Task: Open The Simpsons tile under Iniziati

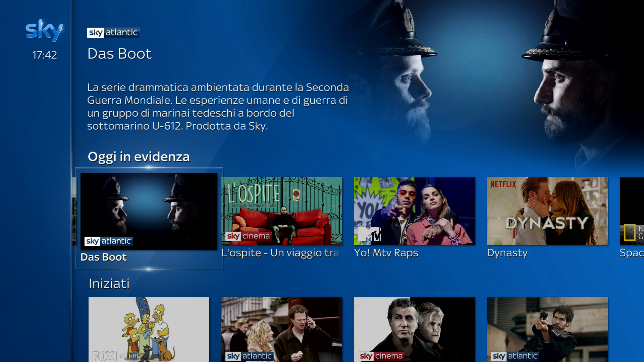Action: [x=149, y=329]
